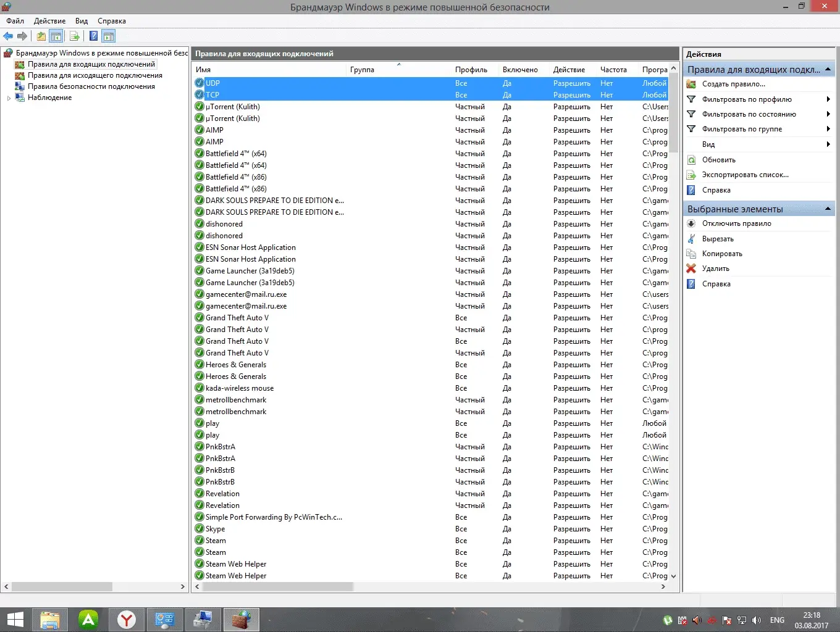Toggle the show/hide action pane toolbar icon
The width and height of the screenshot is (840, 632).
[109, 36]
